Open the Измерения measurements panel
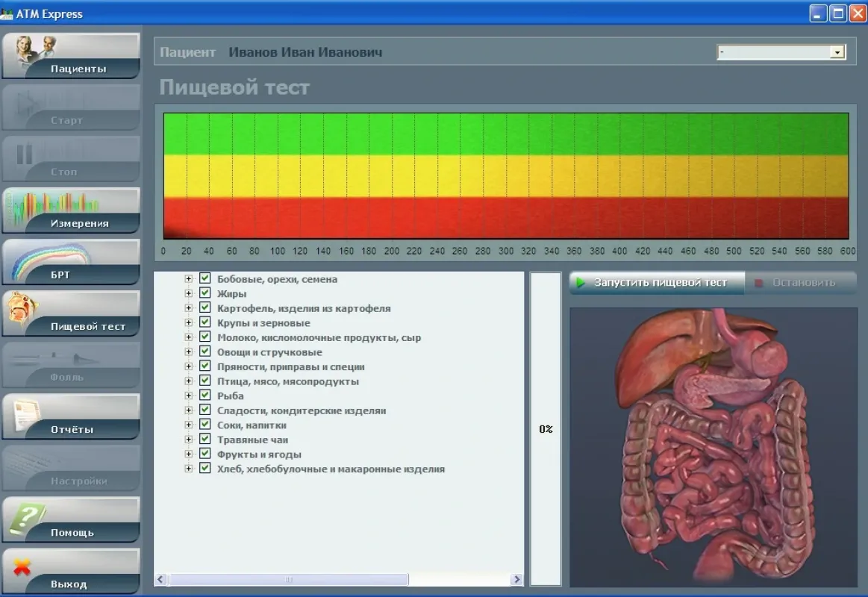 [x=70, y=210]
